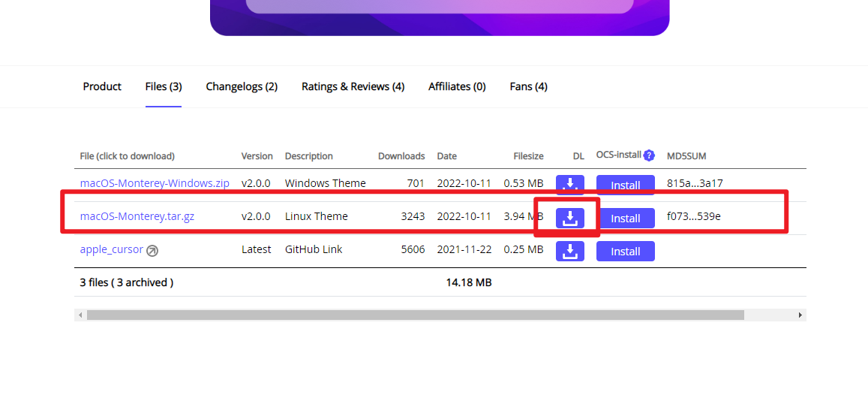868x401 pixels.
Task: Click filesize 0.53 MB
Action: [x=523, y=183]
